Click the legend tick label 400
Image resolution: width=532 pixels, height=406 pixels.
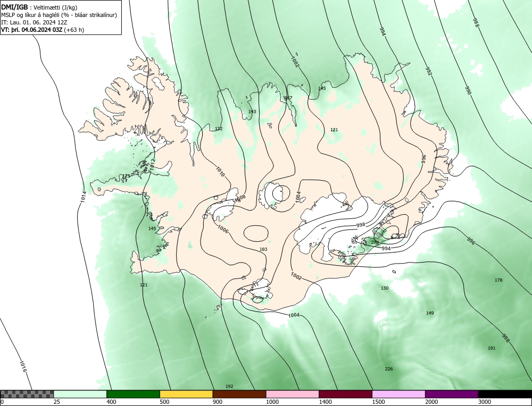111,402
